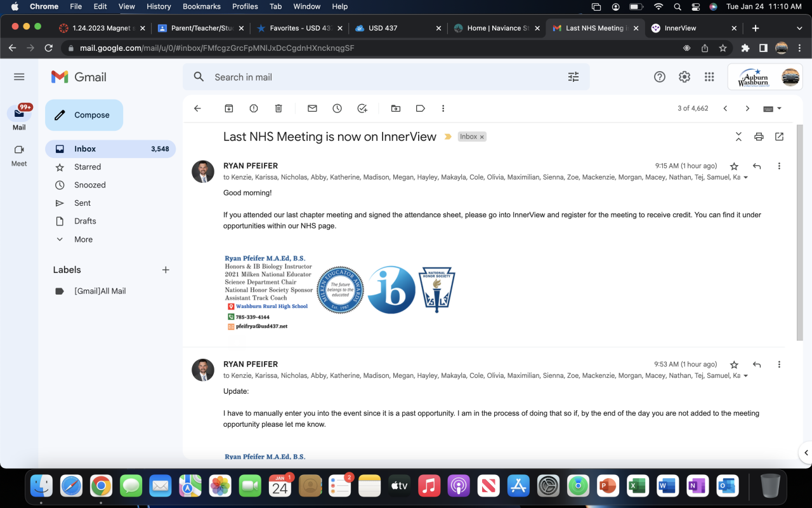Create a new label with plus icon
Screen dimensions: 812x508
tap(166, 270)
